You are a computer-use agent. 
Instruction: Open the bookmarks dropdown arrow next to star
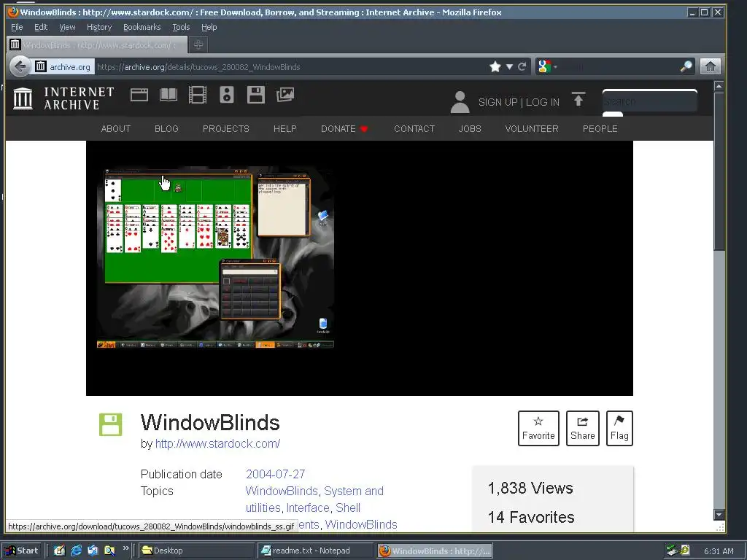[x=509, y=66]
